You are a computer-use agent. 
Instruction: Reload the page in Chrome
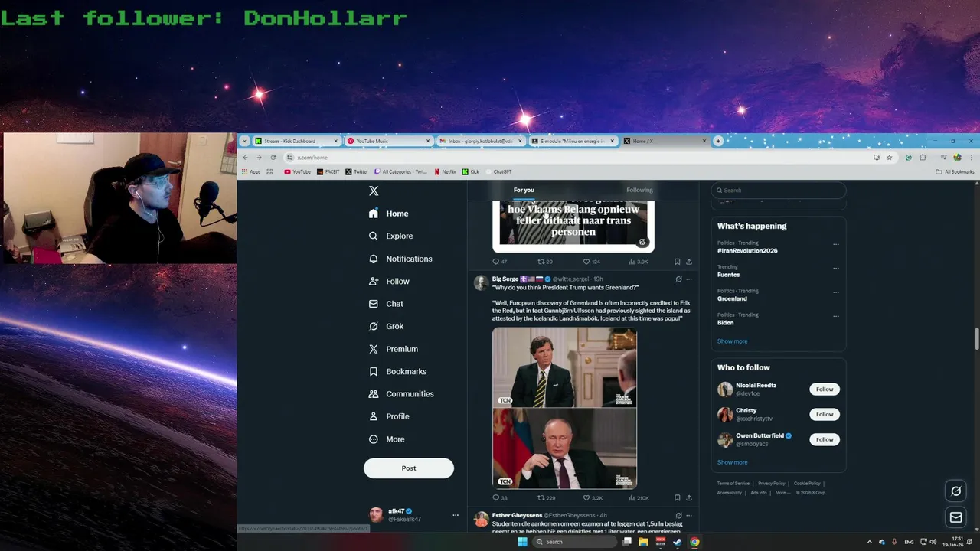pos(273,158)
